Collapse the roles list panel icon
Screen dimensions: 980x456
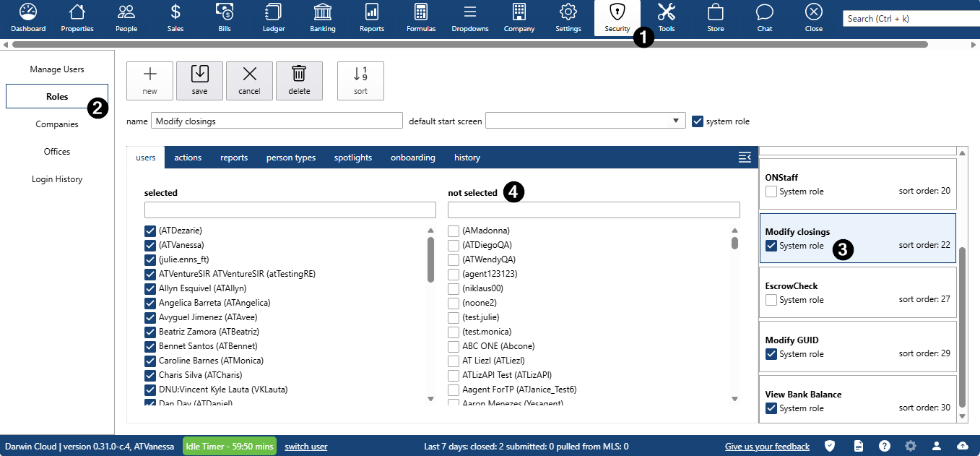point(745,158)
